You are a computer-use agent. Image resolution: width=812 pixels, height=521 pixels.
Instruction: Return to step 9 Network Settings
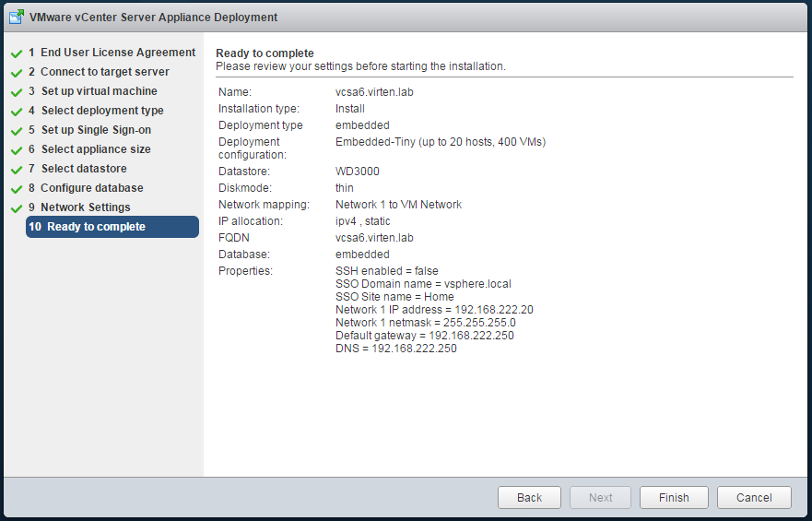(x=79, y=207)
